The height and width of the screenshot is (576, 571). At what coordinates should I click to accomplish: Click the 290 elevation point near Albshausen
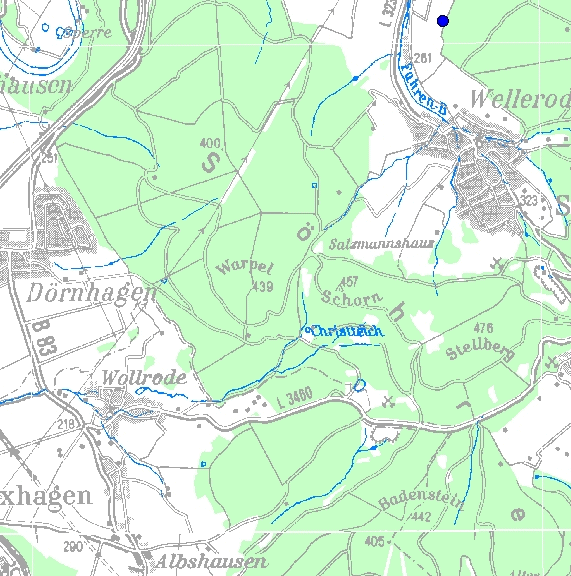pos(73,547)
